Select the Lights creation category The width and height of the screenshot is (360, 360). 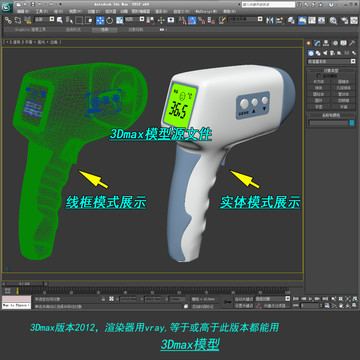tap(325, 53)
